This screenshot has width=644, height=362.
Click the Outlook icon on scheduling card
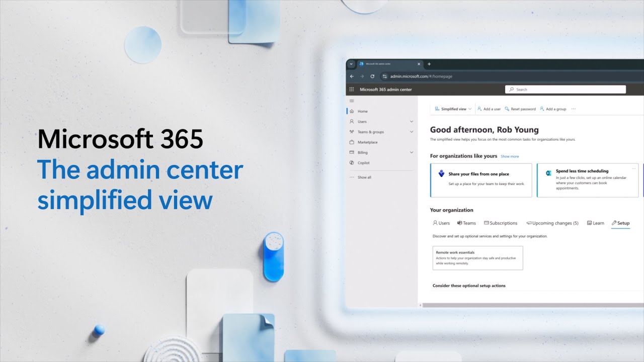click(x=548, y=173)
